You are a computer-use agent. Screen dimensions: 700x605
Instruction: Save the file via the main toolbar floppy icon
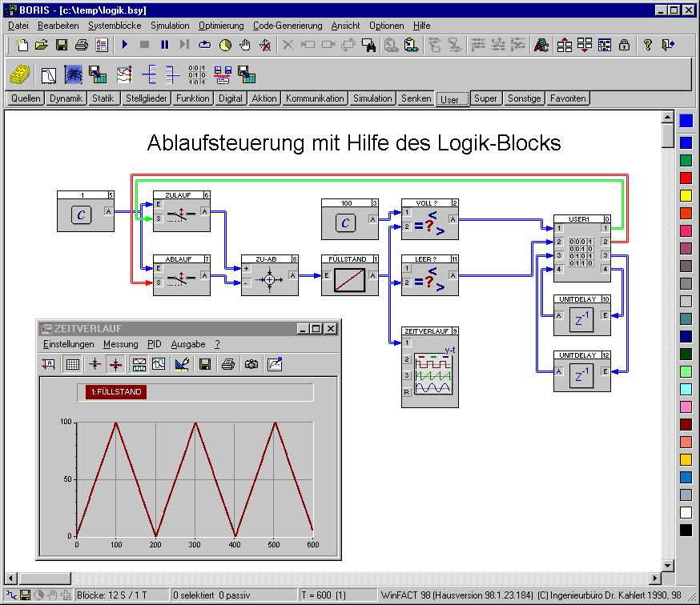[x=61, y=45]
